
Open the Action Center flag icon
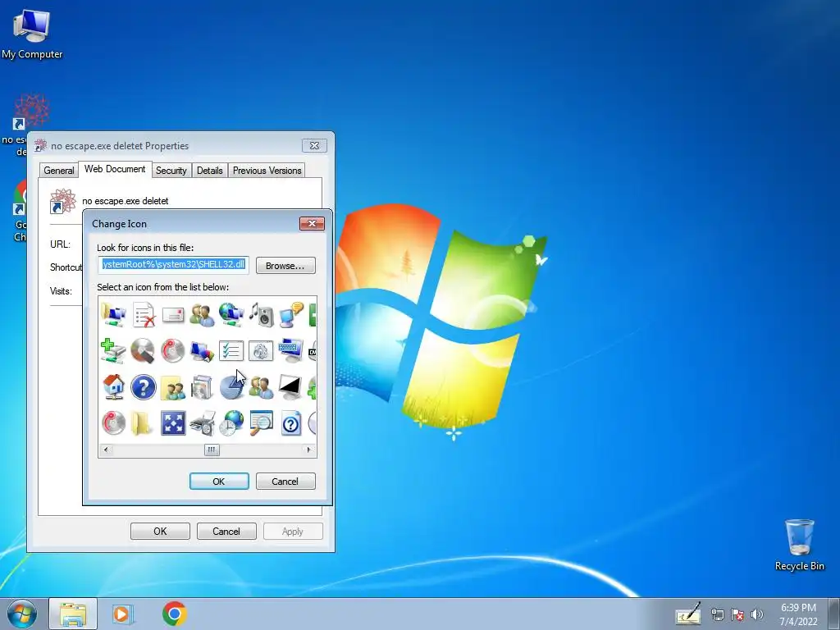point(737,614)
